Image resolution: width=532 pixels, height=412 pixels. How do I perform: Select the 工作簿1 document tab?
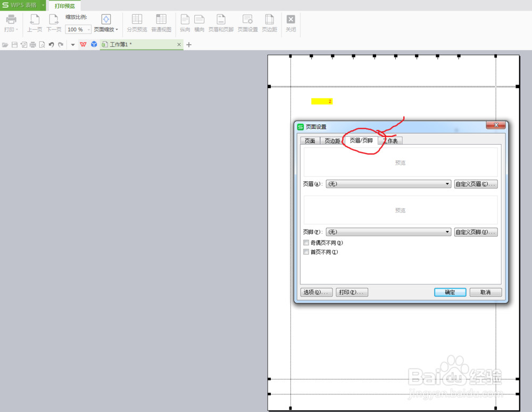[x=141, y=45]
